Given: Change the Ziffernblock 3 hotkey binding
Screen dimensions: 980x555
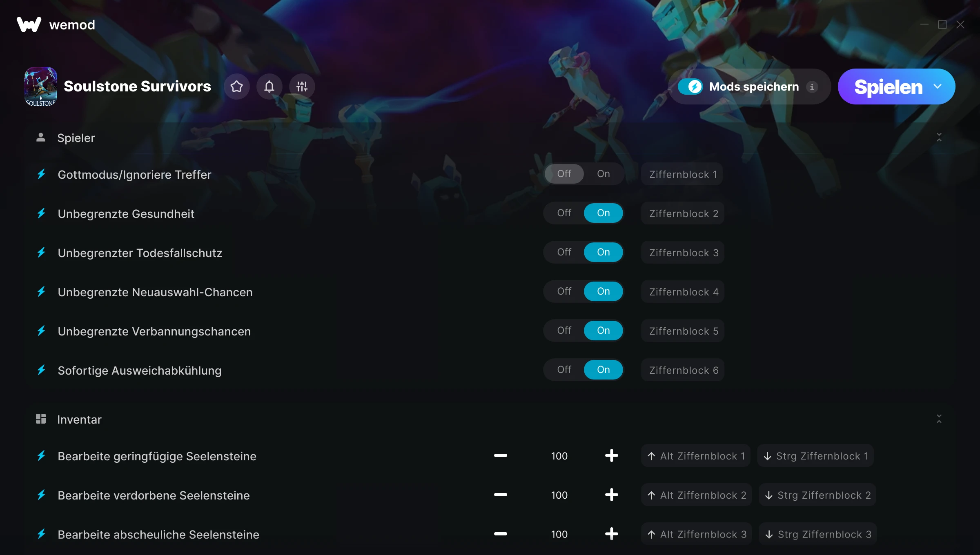Looking at the screenshot, I should point(683,253).
